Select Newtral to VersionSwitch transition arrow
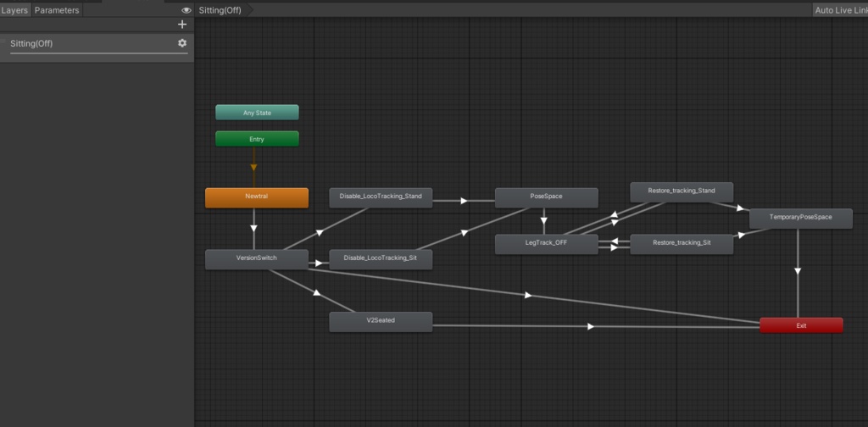The image size is (868, 427). tap(254, 228)
